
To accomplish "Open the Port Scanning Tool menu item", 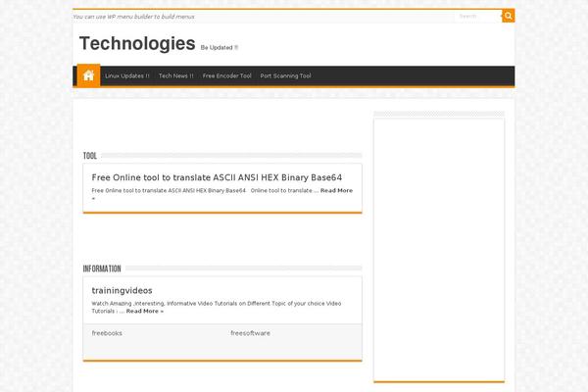I will (x=285, y=75).
